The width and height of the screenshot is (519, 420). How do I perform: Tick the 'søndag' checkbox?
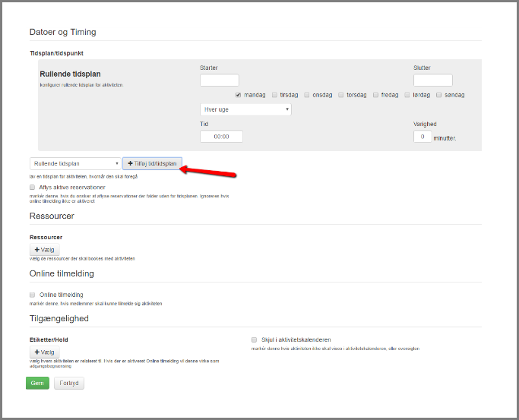point(440,95)
